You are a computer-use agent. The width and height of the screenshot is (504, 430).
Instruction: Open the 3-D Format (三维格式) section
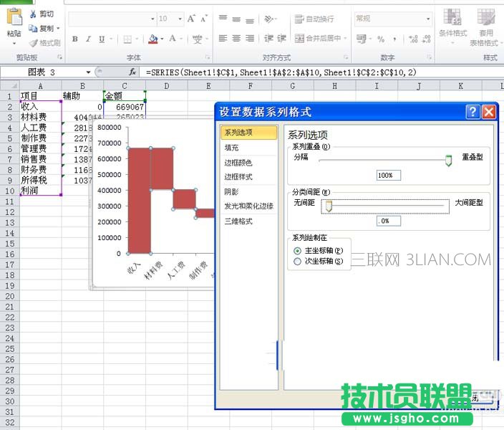(238, 221)
